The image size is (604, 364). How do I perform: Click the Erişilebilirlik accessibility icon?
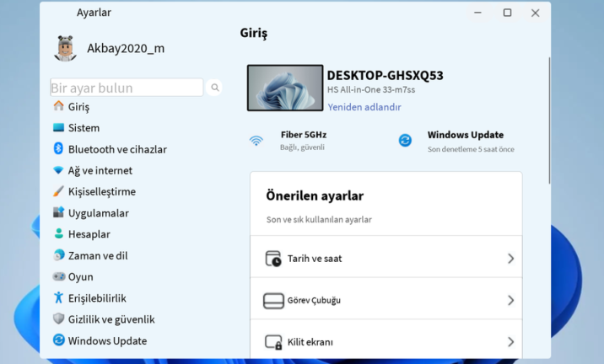tap(58, 297)
